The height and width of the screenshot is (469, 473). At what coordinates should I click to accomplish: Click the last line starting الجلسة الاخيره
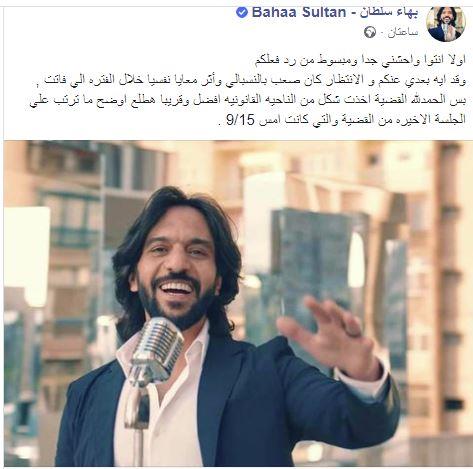coord(340,121)
